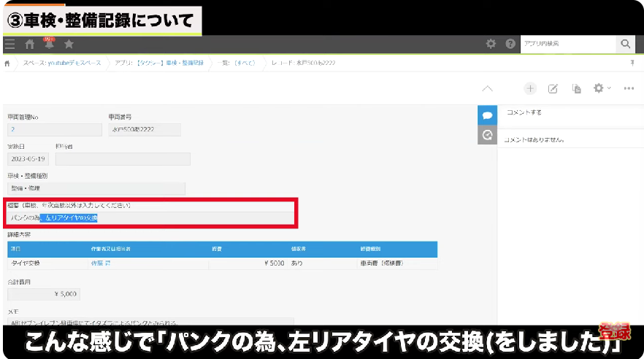Open the help question mark icon
Image resolution: width=644 pixels, height=359 pixels.
tap(510, 45)
